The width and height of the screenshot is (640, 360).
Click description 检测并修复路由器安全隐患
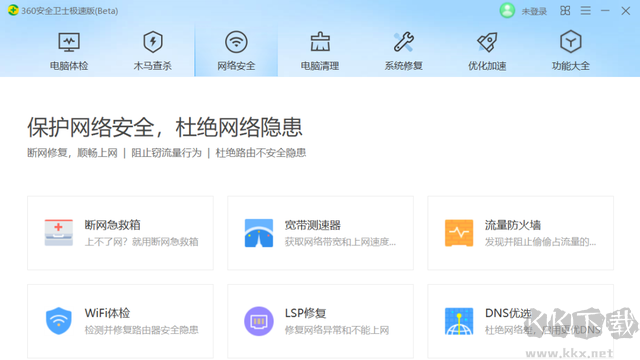coord(142,330)
